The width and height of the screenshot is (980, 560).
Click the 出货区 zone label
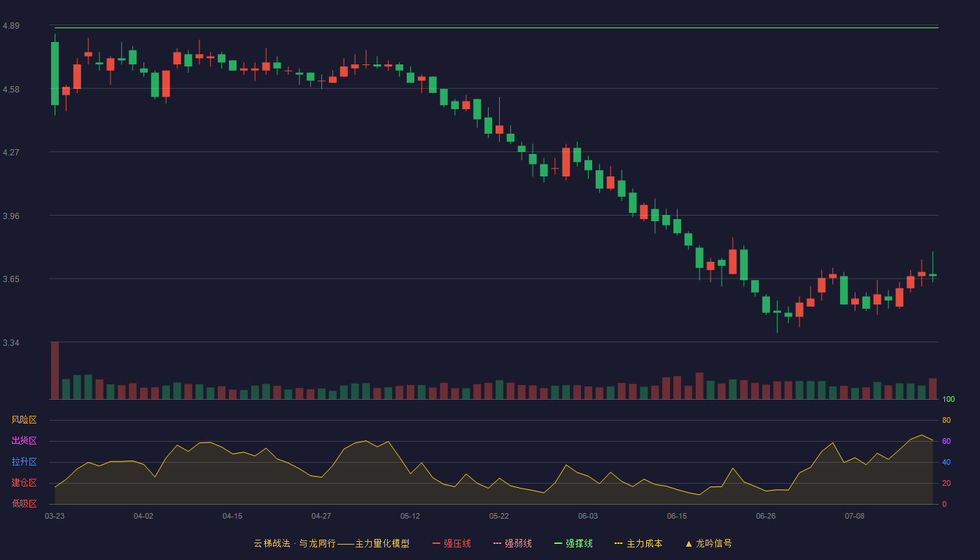click(x=24, y=441)
